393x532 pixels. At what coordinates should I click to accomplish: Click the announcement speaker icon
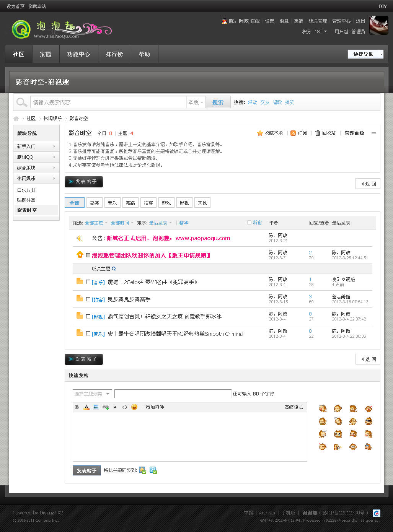[x=80, y=238]
